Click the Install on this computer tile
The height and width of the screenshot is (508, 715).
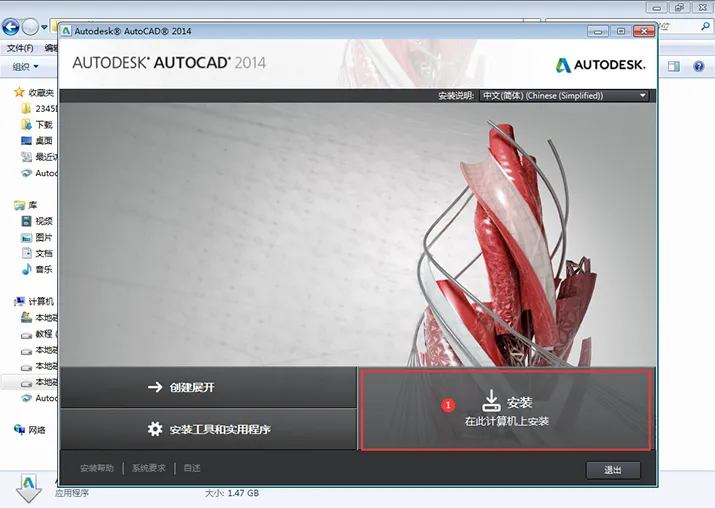pos(506,410)
